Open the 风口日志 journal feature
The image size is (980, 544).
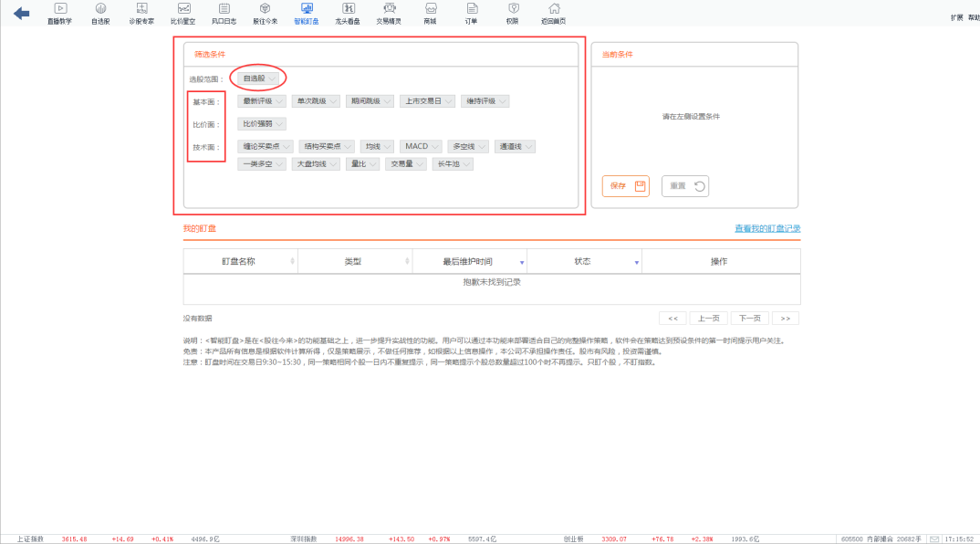(224, 13)
